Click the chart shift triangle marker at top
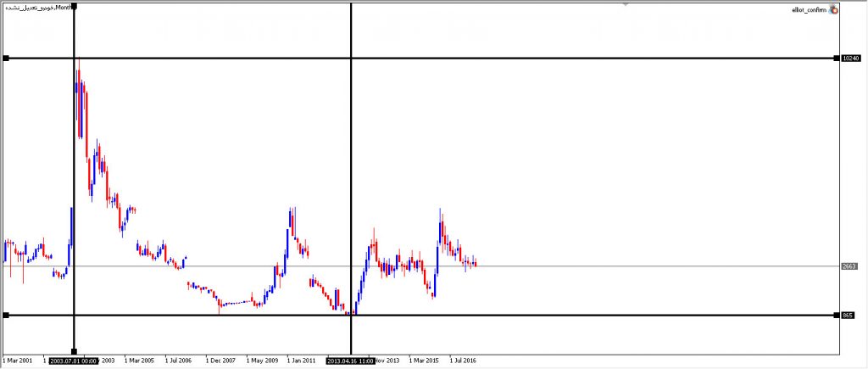The height and width of the screenshot is (369, 868). 626,4
